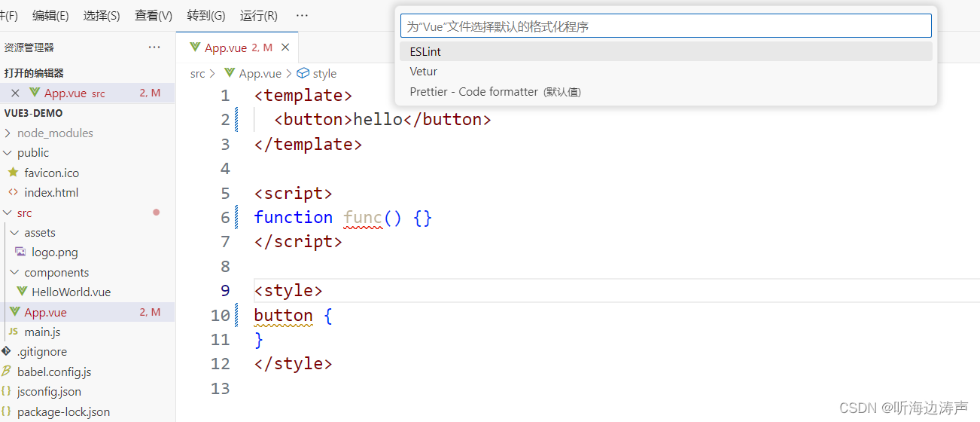This screenshot has height=422, width=980.
Task: Click the </template> closing tag
Action: (x=308, y=145)
